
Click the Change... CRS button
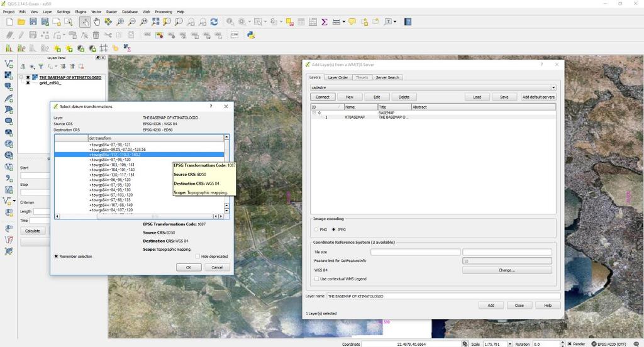point(507,270)
